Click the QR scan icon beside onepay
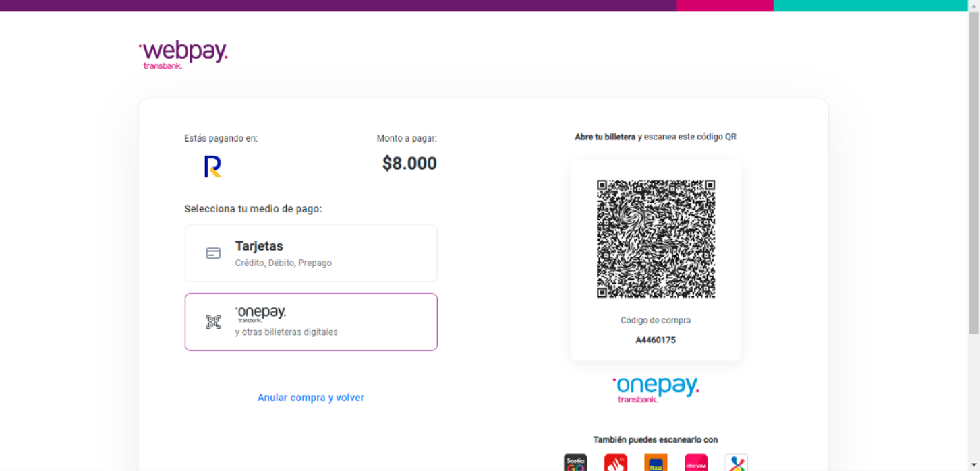Screen dimensions: 980x471 213,322
